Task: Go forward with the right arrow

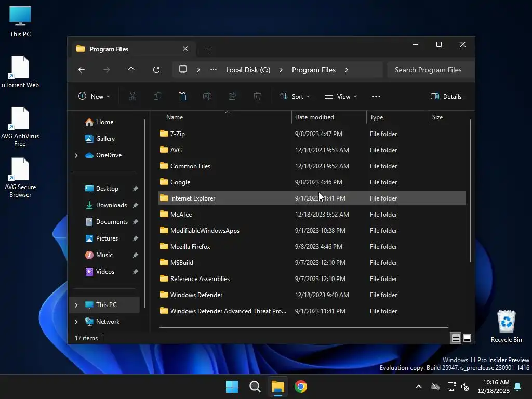Action: pos(107,70)
